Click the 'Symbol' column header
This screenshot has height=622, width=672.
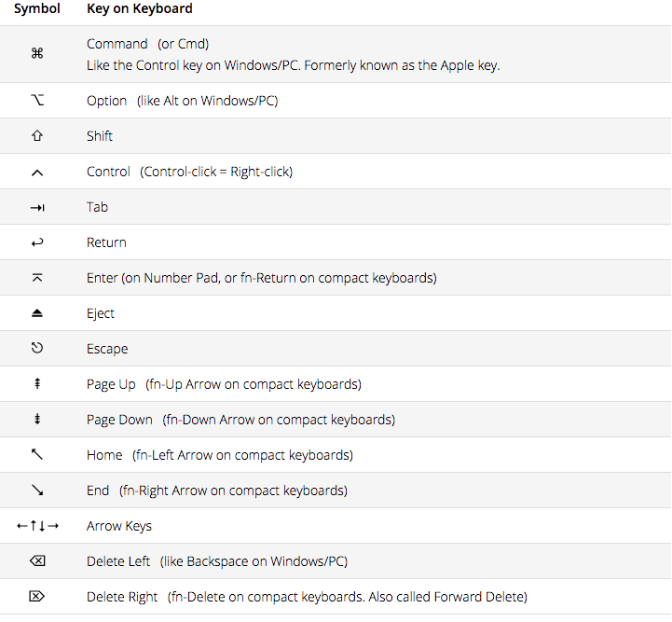pyautogui.click(x=37, y=8)
